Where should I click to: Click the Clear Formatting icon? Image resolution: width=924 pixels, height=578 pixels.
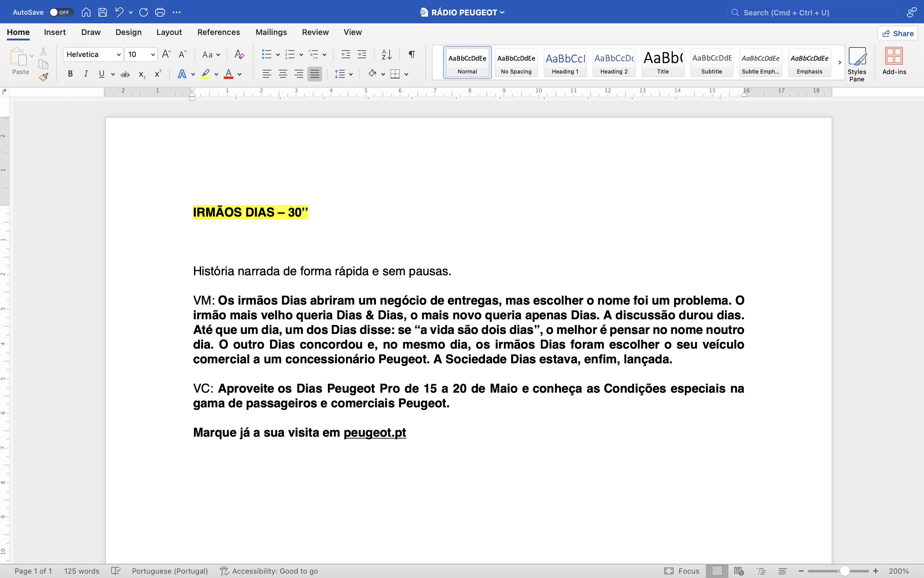[x=239, y=54]
